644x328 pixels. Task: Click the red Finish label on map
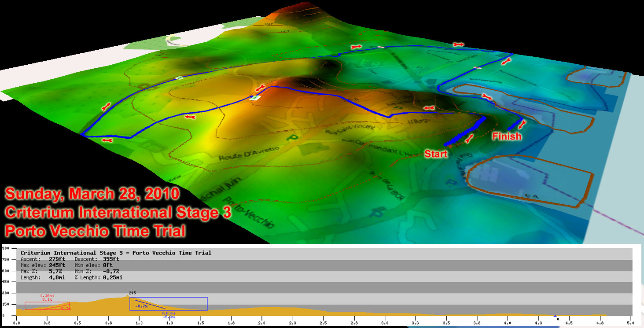[507, 136]
